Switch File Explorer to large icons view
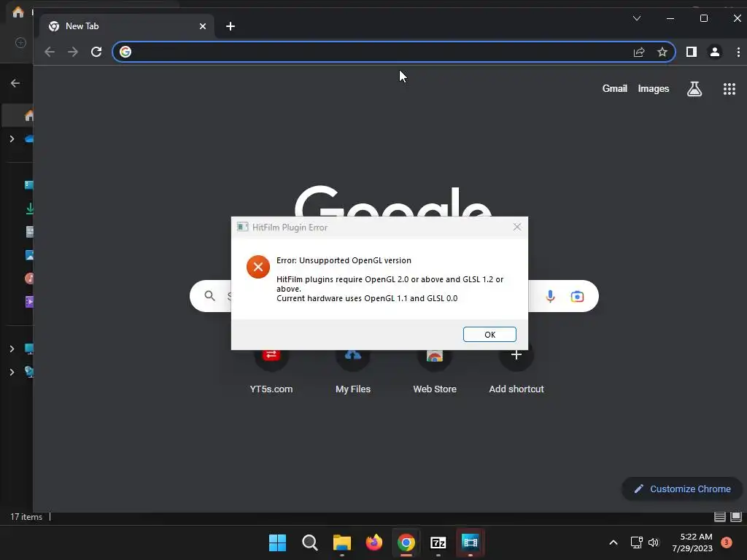 coord(736,517)
